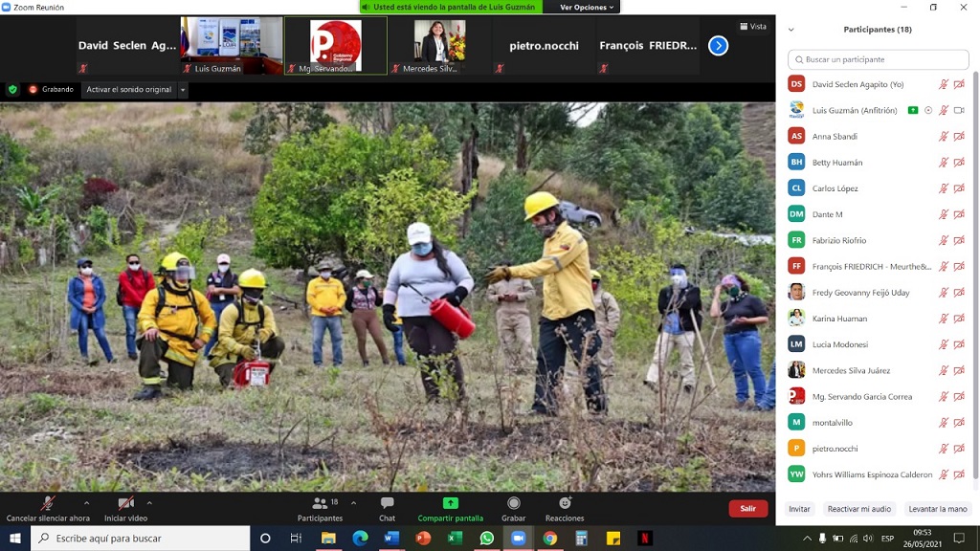This screenshot has width=980, height=551.
Task: Open the original sound dropdown arrow
Action: coord(183,90)
